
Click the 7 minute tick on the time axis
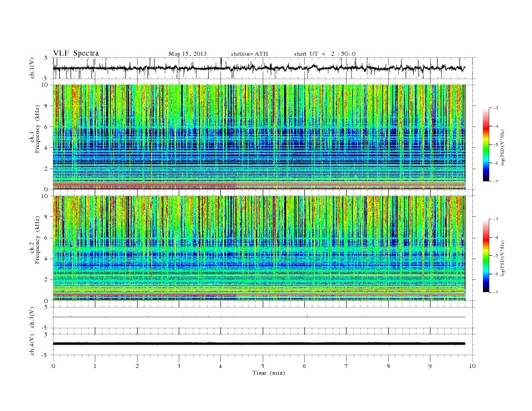347,366
